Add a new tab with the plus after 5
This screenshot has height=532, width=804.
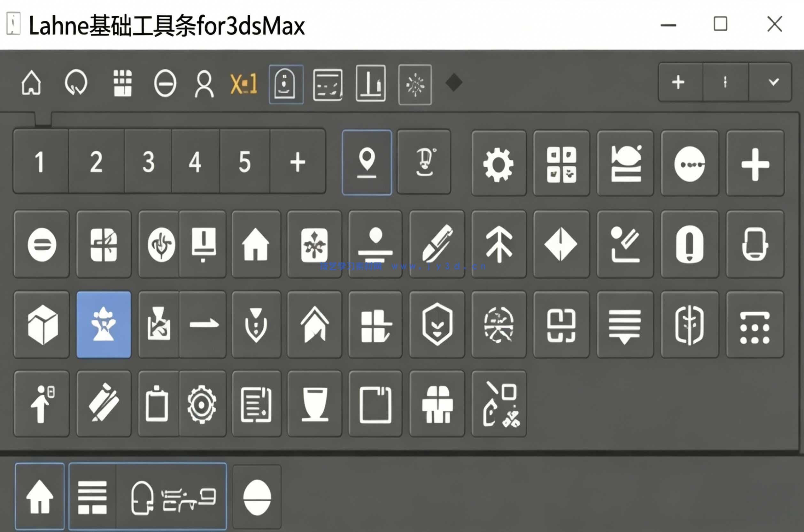click(x=298, y=162)
